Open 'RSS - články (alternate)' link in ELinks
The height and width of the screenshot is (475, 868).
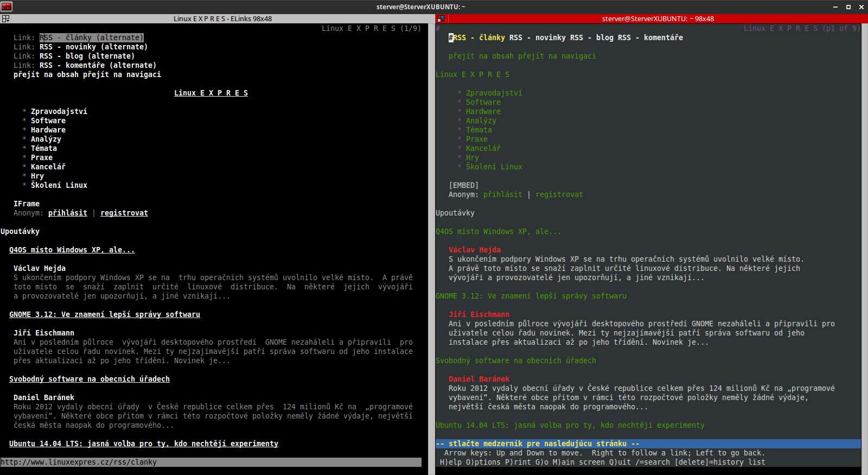[92, 37]
